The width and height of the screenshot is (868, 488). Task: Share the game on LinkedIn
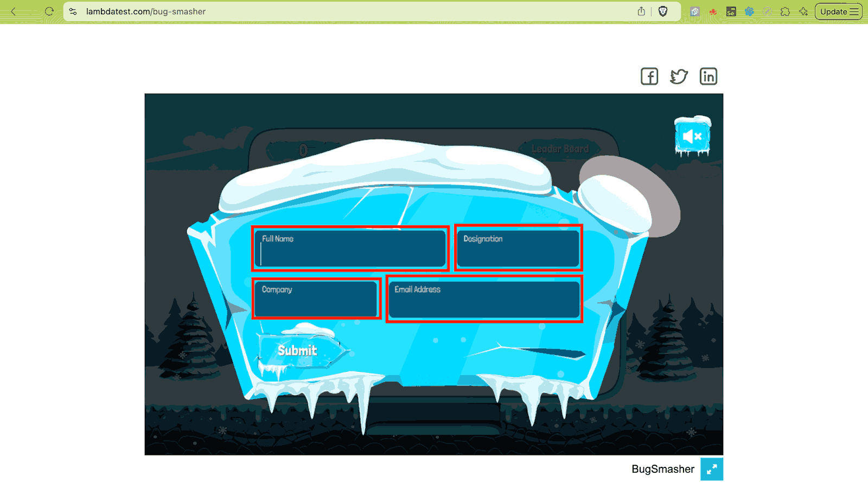click(709, 77)
